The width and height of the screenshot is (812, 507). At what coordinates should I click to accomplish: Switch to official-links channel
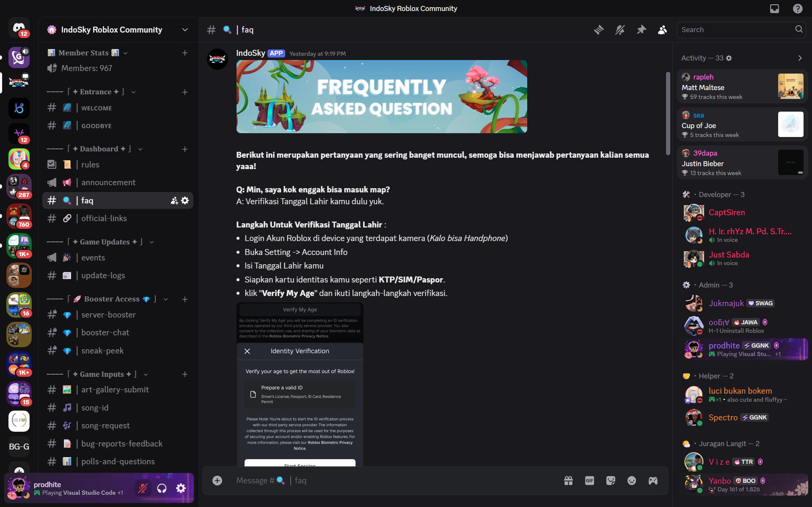click(118, 218)
